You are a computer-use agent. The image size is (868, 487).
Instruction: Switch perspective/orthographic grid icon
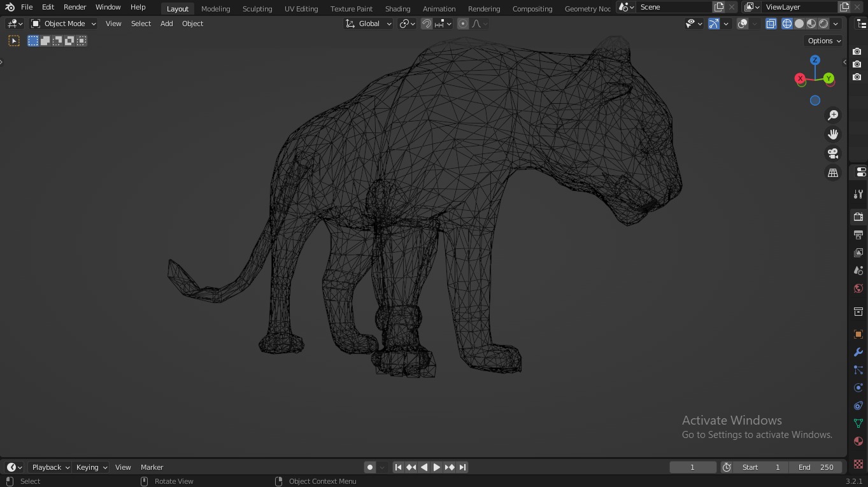(833, 173)
